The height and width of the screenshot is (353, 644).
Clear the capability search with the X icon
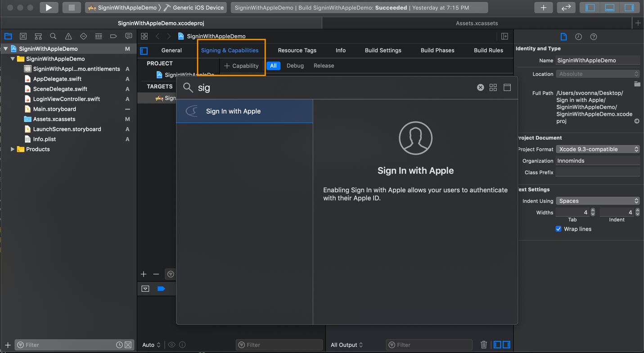click(x=480, y=87)
